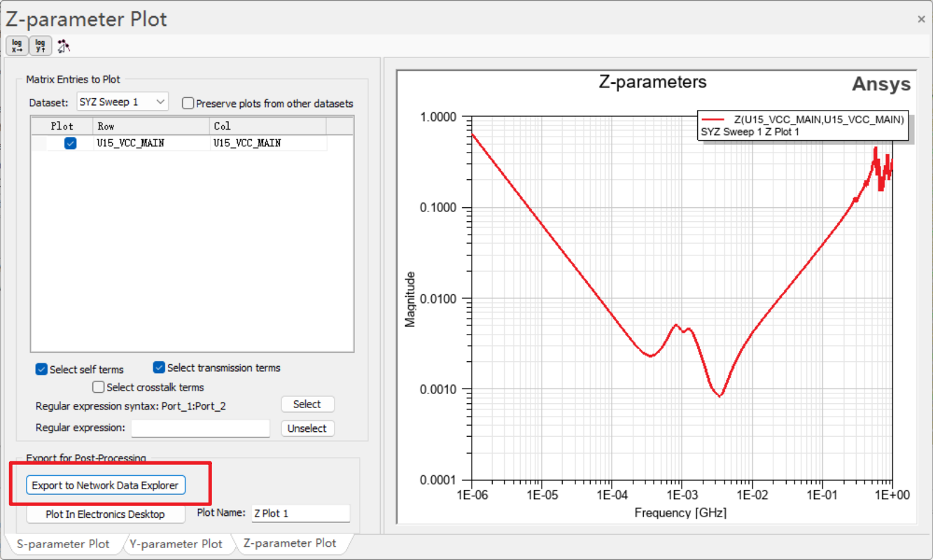Click the plot marker tool icon

tap(64, 46)
